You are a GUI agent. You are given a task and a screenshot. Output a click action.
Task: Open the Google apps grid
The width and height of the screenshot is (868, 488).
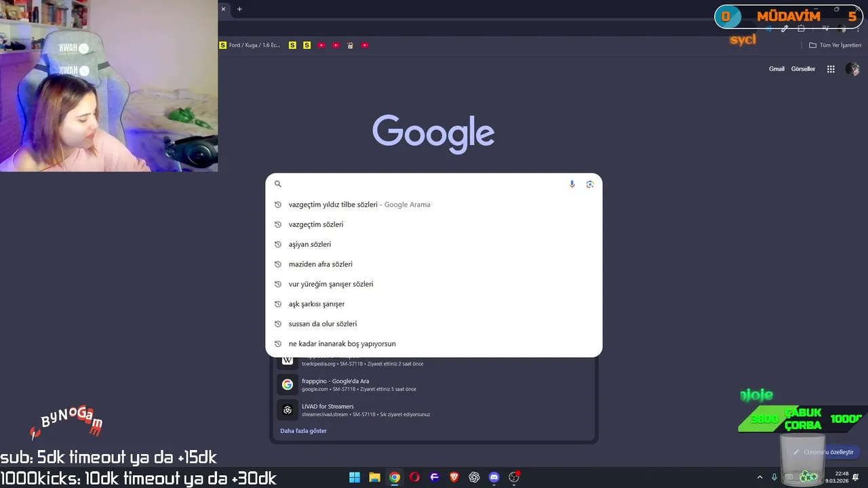(x=831, y=69)
